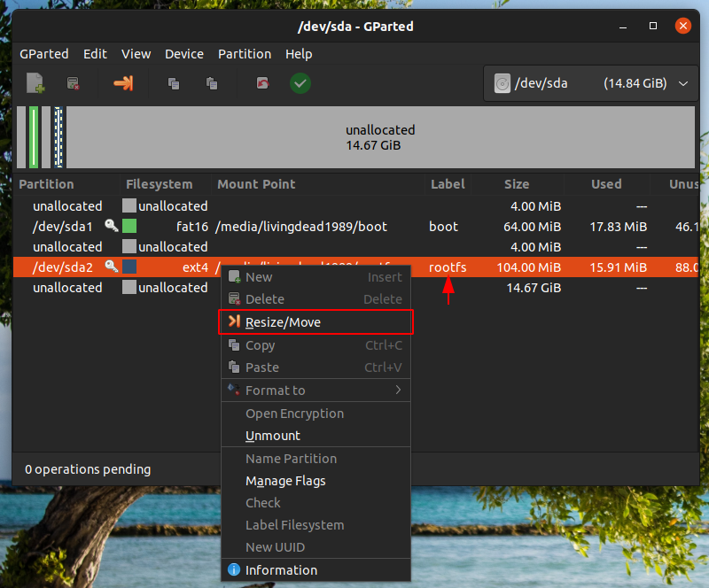Click the gray swatch in the 14.67 GiB unallocated row
709x588 pixels.
pos(129,287)
